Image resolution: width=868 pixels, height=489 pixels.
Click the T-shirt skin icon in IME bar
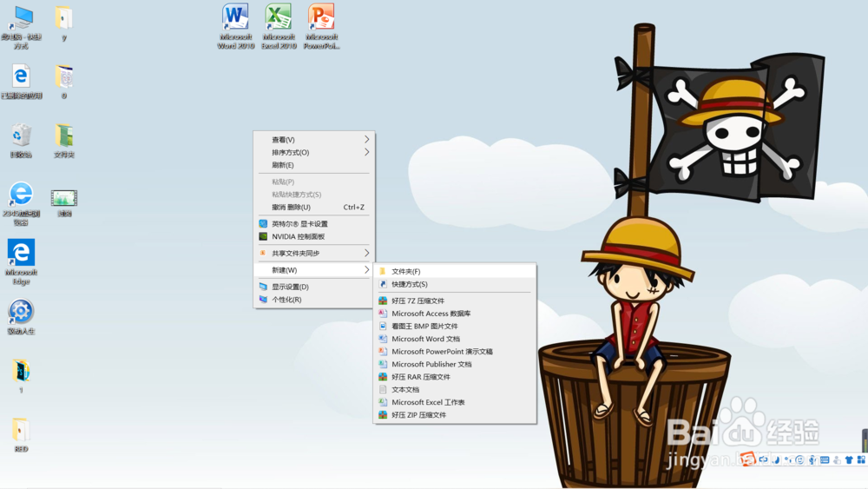(849, 459)
